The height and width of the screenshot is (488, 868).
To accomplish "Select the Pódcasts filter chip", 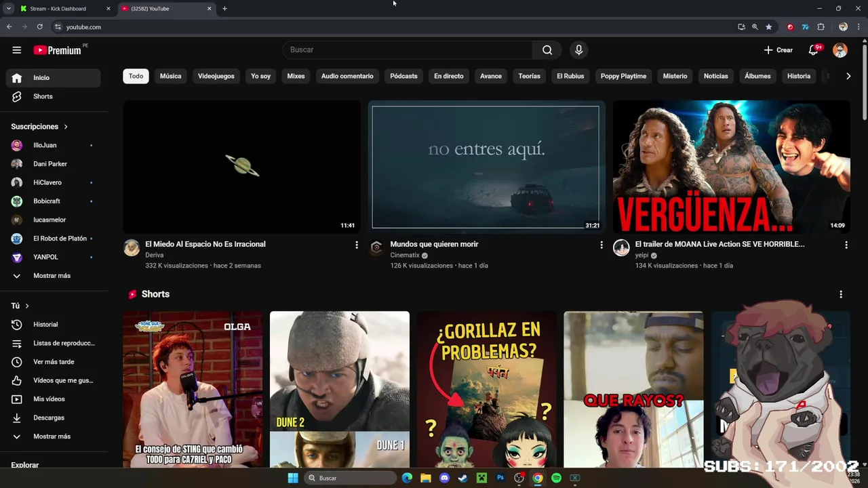I will point(403,77).
